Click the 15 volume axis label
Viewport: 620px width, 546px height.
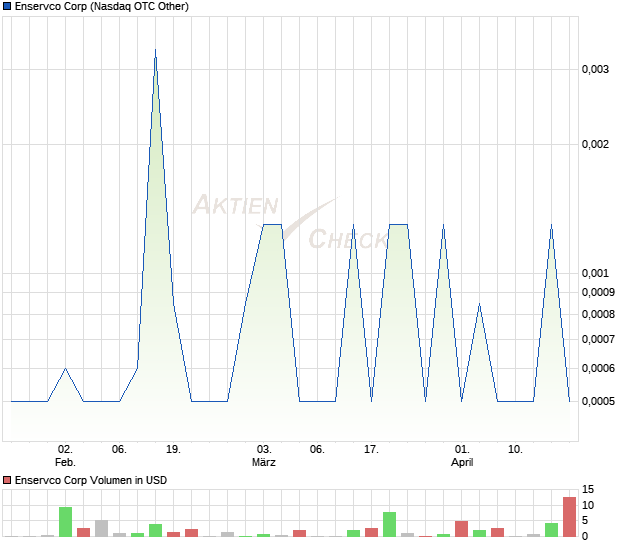(588, 489)
